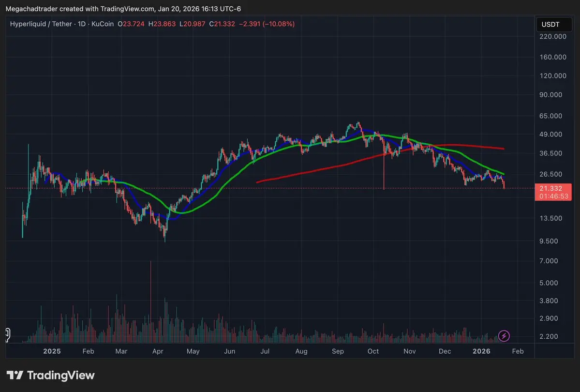Click the close value C21.332
Viewport: 580px width, 392px height.
click(222, 24)
